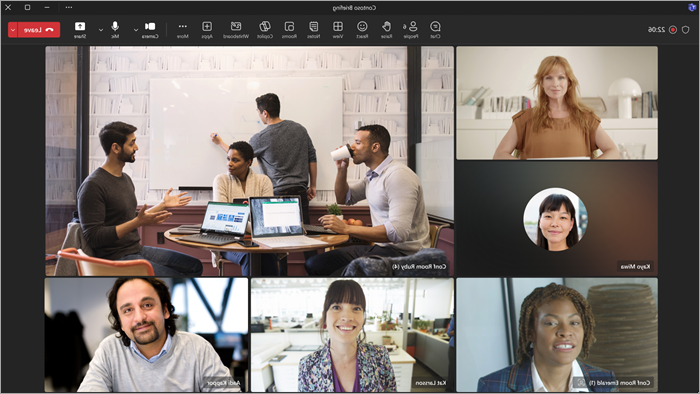Click the Contoso Briefing window title
700x394 pixels.
[354, 8]
